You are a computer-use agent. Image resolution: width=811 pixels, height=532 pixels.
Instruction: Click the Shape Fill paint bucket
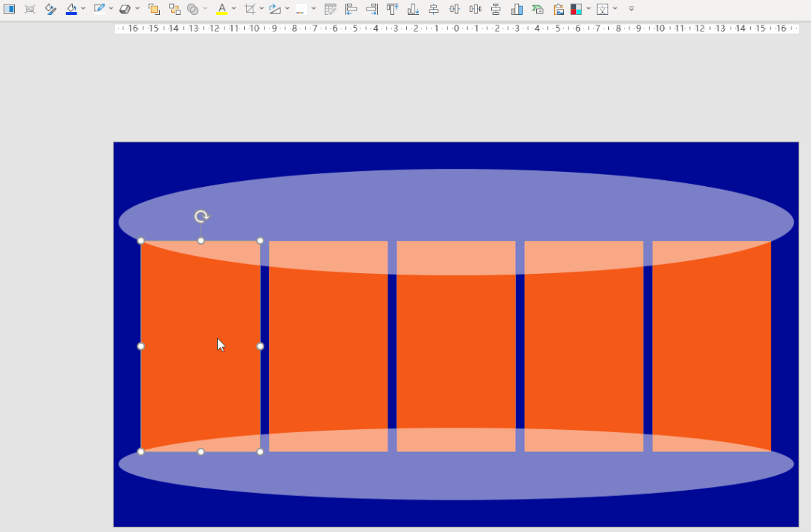71,9
